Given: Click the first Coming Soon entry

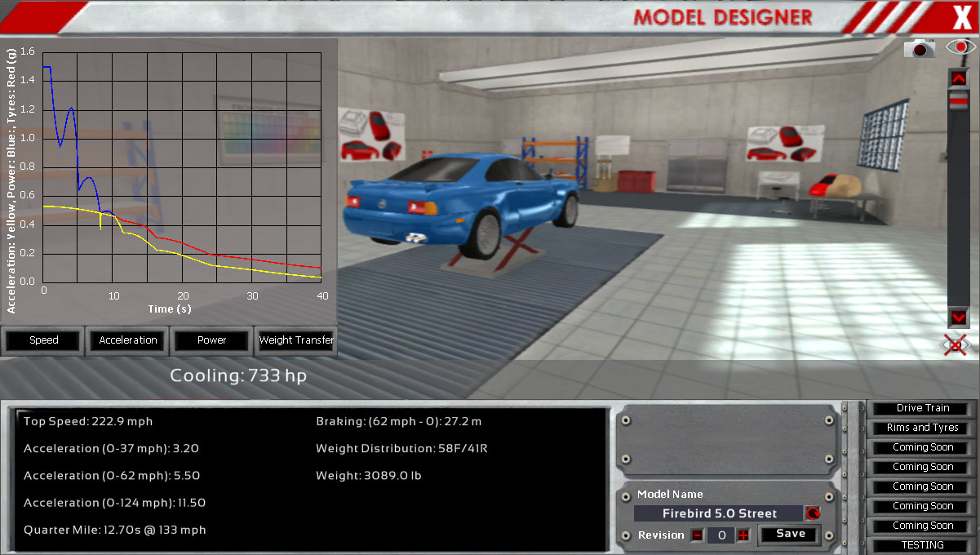Looking at the screenshot, I should click(922, 447).
